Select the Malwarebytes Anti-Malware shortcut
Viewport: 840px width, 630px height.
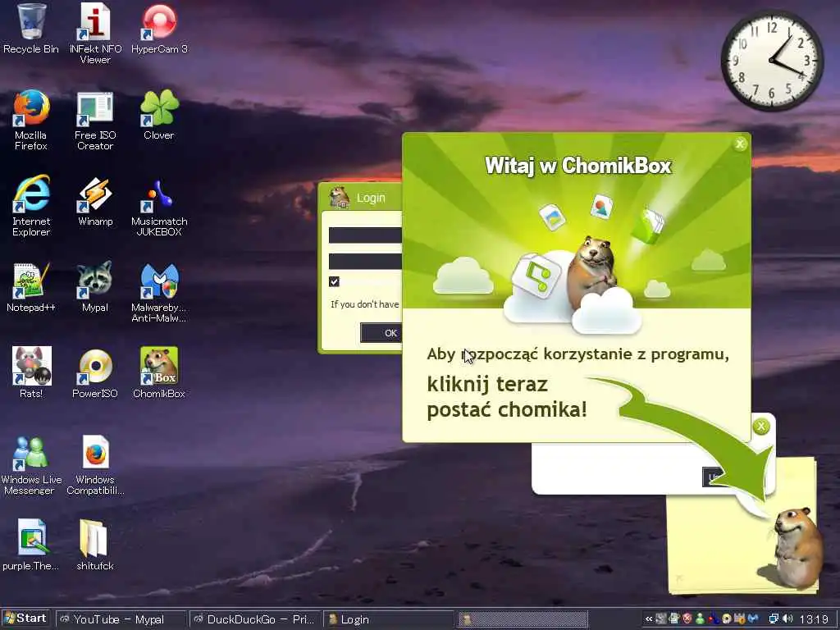pos(159,292)
